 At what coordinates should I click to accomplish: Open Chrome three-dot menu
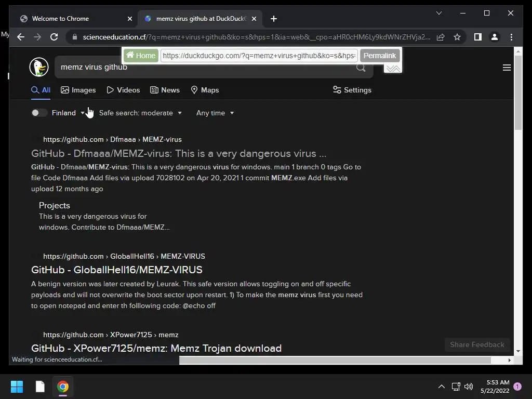pos(511,37)
